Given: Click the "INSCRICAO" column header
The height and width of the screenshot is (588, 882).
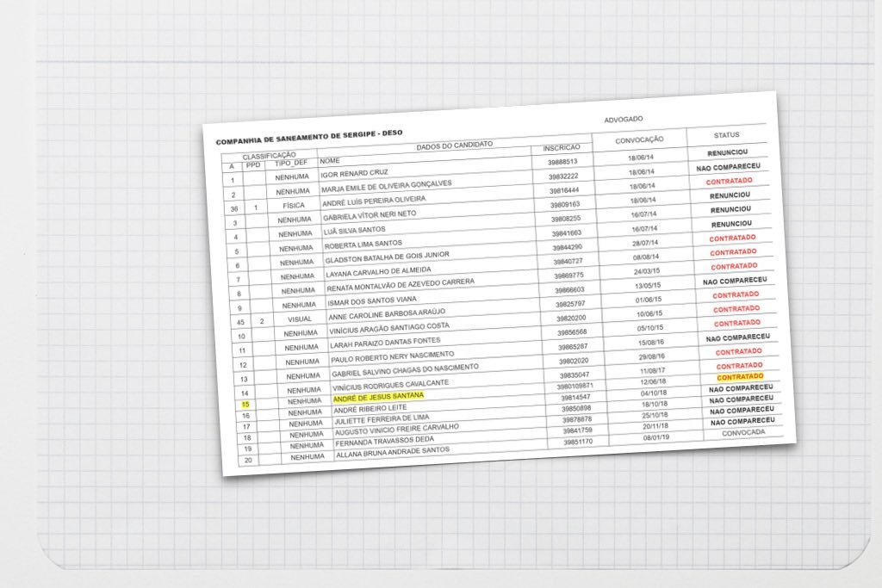Looking at the screenshot, I should [x=562, y=148].
